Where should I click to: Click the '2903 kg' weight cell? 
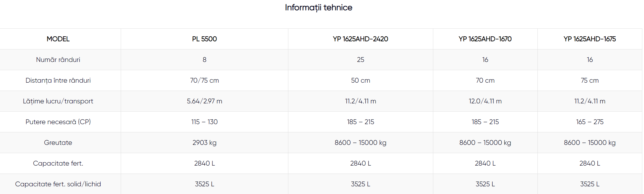[204, 143]
